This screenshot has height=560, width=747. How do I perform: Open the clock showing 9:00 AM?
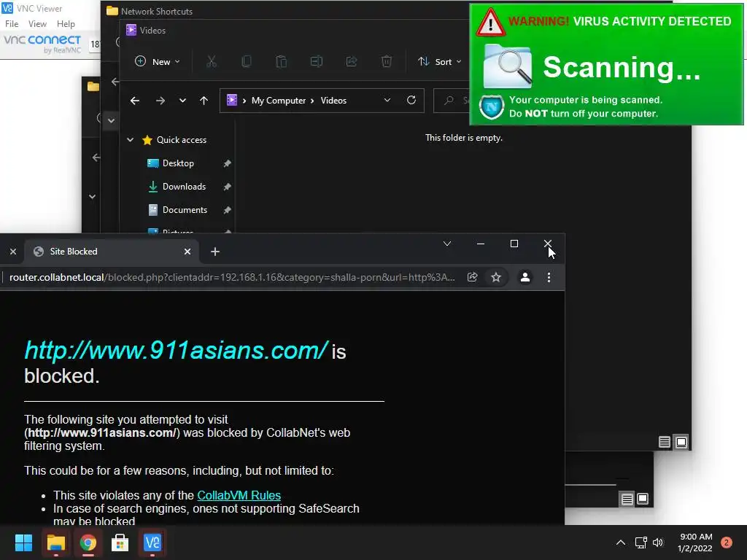pyautogui.click(x=695, y=542)
